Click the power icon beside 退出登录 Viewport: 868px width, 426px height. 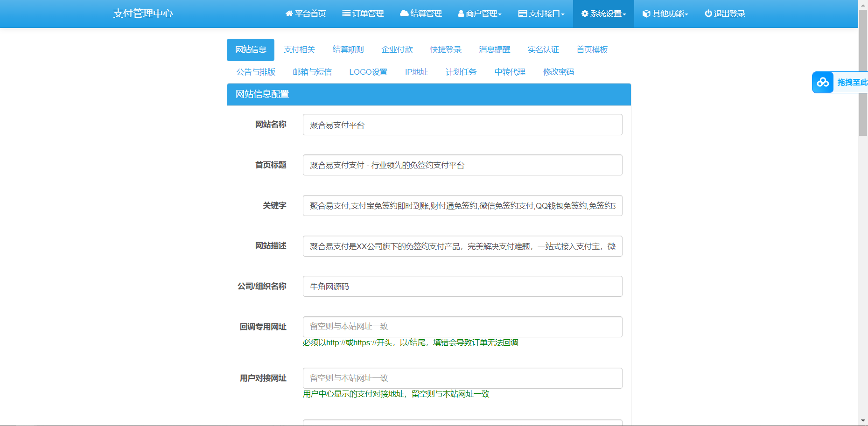(708, 14)
